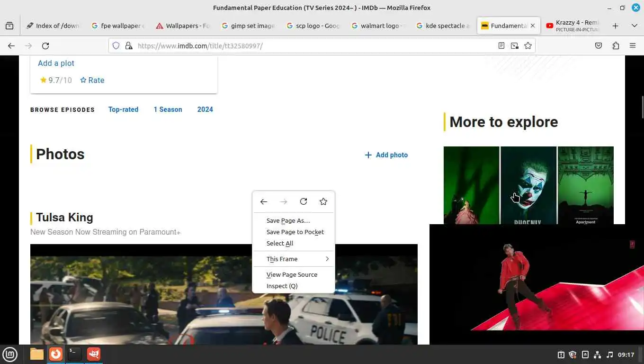Click the Apartment poster thumbnail

(586, 185)
